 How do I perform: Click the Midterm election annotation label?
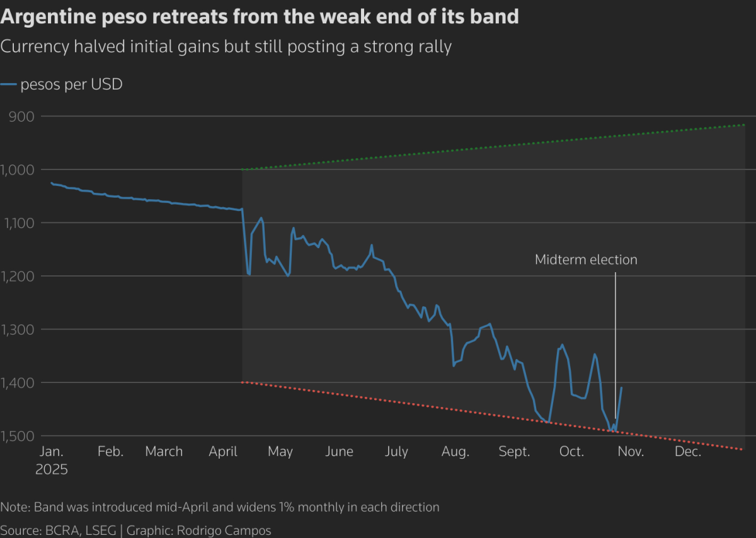click(586, 260)
